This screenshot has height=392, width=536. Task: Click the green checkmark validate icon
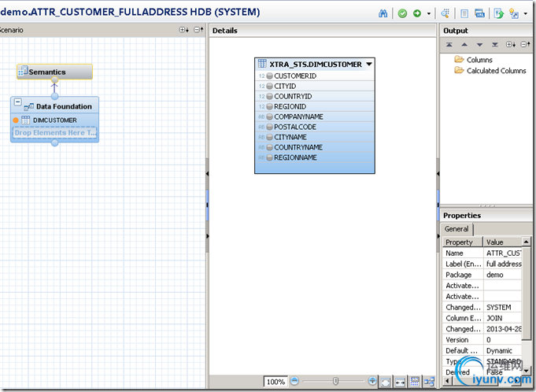coord(402,13)
